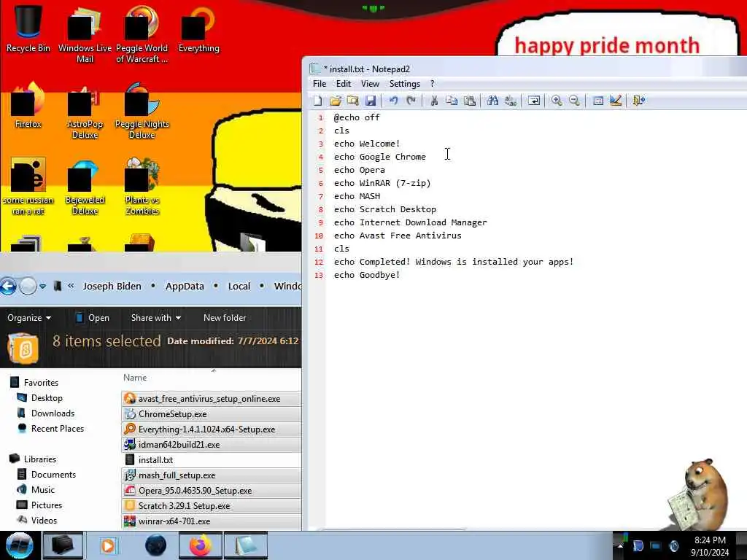747x560 pixels.
Task: Open Documents library in the navigation pane
Action: (x=53, y=474)
